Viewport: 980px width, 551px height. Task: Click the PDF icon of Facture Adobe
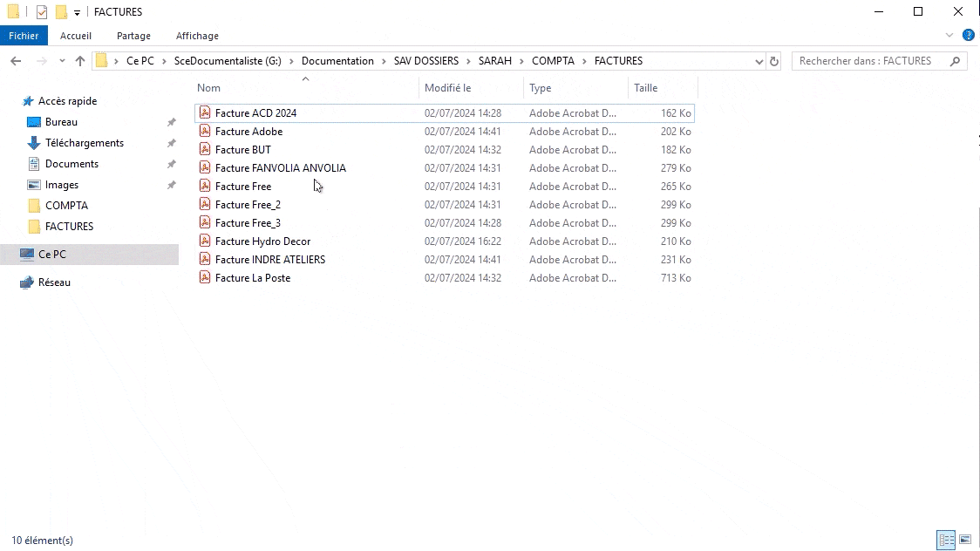tap(204, 131)
